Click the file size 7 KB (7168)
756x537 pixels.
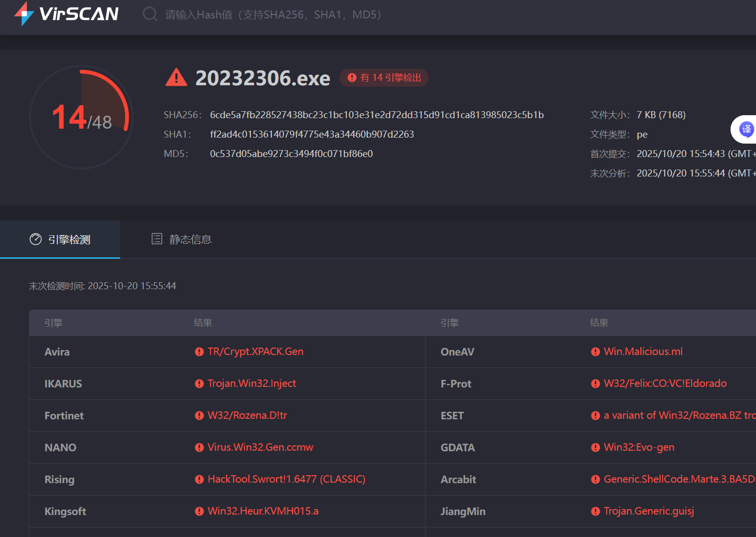[661, 115]
